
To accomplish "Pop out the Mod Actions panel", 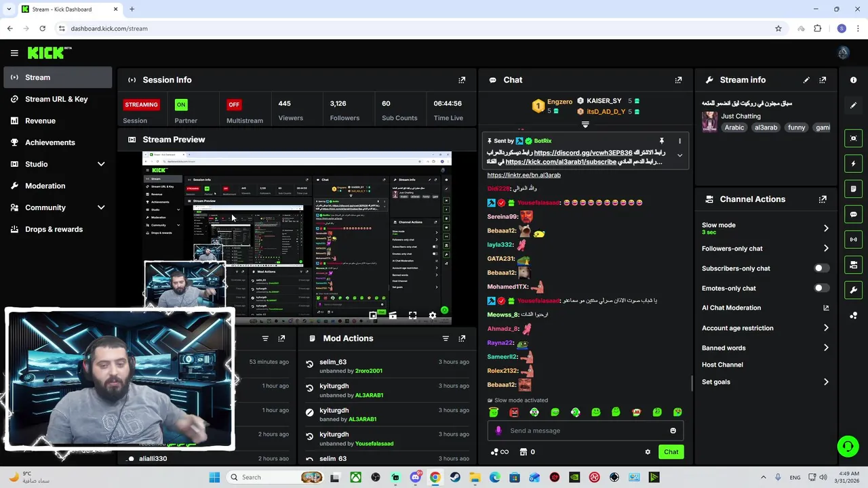I will pyautogui.click(x=462, y=338).
